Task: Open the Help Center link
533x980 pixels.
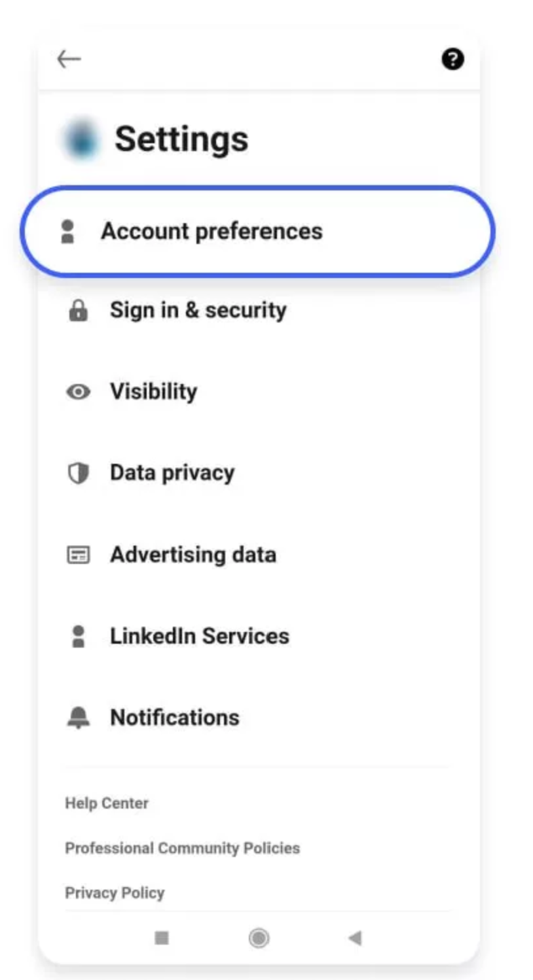Action: (x=107, y=803)
